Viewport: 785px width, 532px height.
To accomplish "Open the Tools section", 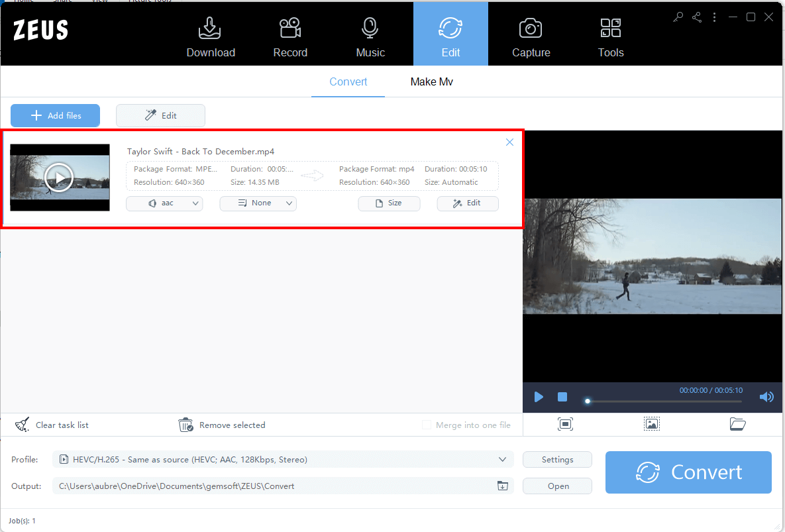I will tap(610, 36).
